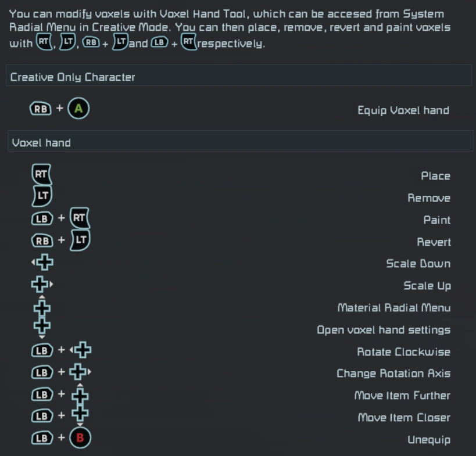
Task: Click D-pad down icon for voxel hand settings
Action: (x=42, y=328)
